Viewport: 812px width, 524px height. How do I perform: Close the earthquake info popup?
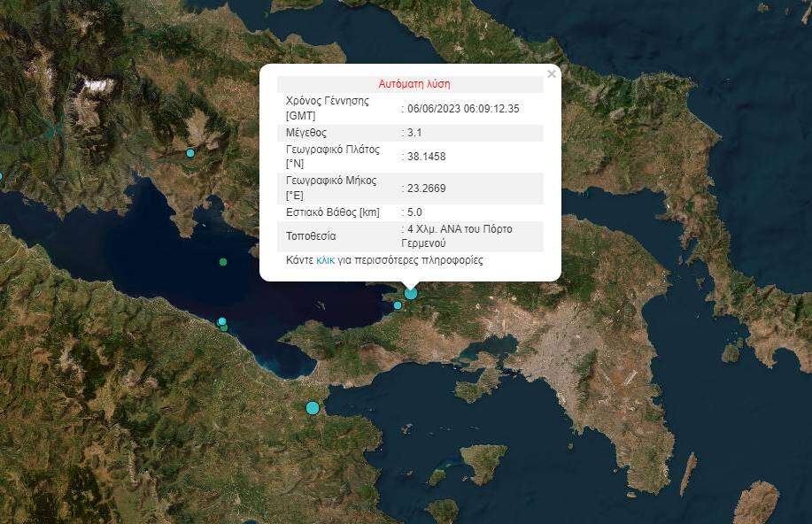[x=552, y=74]
